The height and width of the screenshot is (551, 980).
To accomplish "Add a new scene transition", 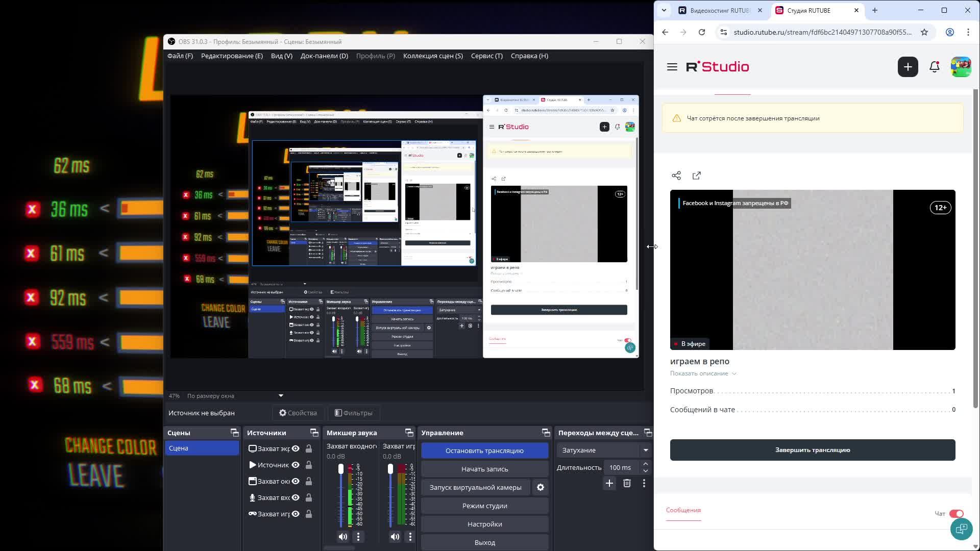I will [609, 483].
